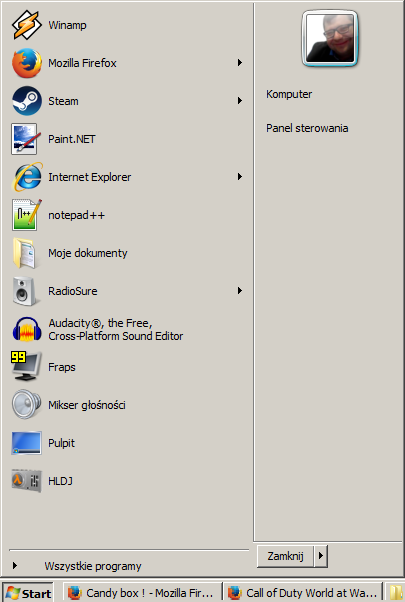
Task: Select the Fraps label
Action: pos(62,367)
